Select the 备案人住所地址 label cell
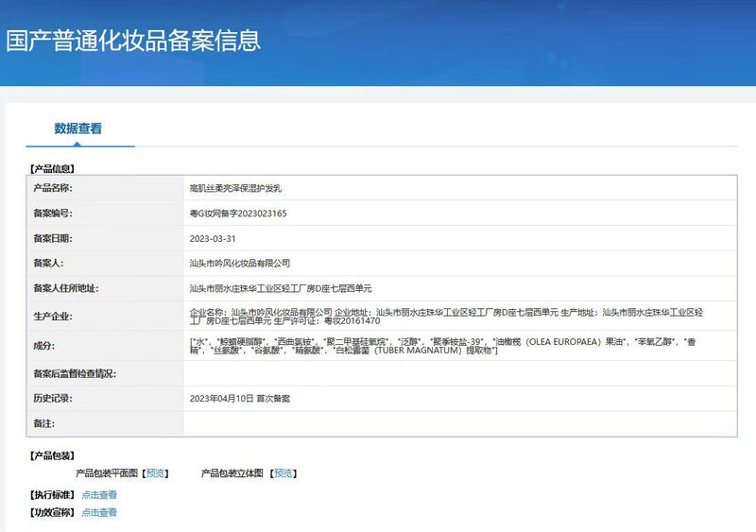This screenshot has width=756, height=532. [x=105, y=288]
